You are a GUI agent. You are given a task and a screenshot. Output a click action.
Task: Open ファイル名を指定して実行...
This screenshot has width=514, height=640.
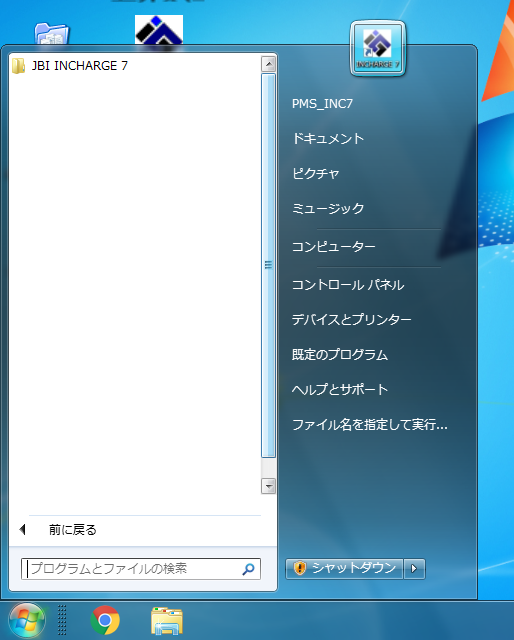[x=369, y=425]
